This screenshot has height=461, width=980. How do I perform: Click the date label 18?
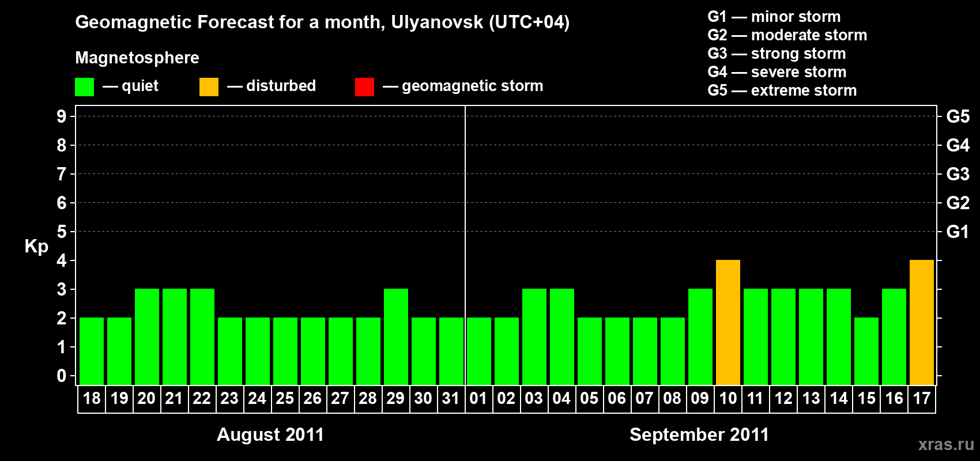tap(92, 398)
